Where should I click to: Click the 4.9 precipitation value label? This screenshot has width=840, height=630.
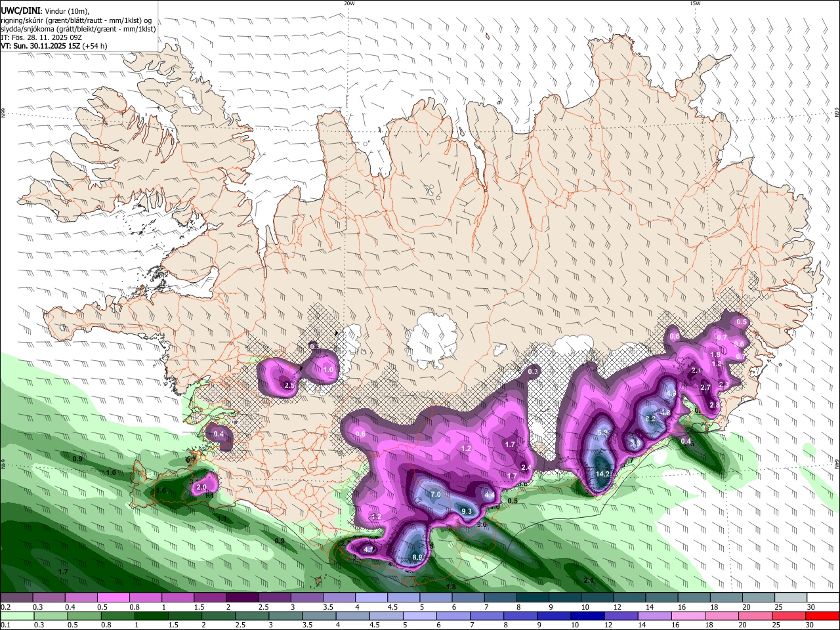point(671,394)
